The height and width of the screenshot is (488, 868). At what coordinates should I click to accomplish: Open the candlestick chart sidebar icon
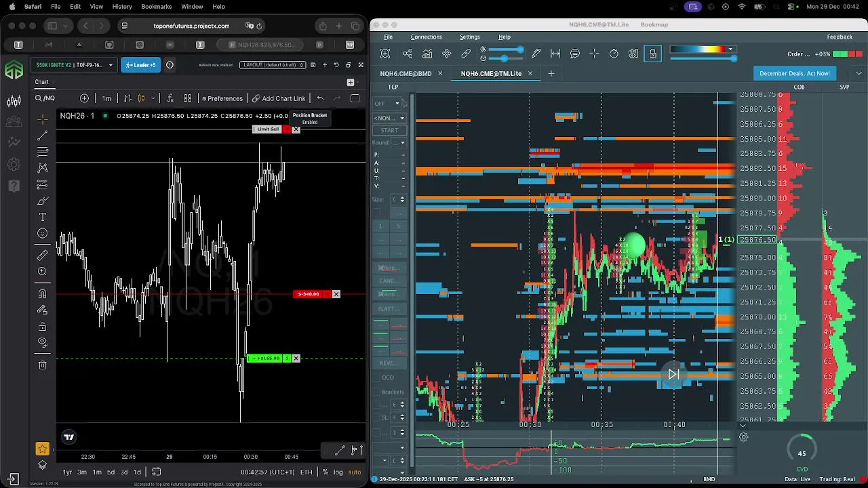[14, 102]
